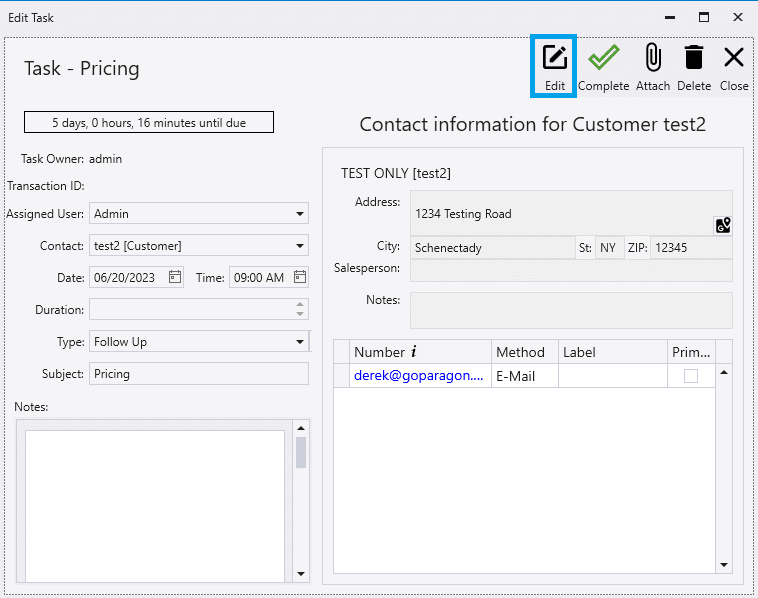Click the time-until-due countdown box

click(149, 123)
